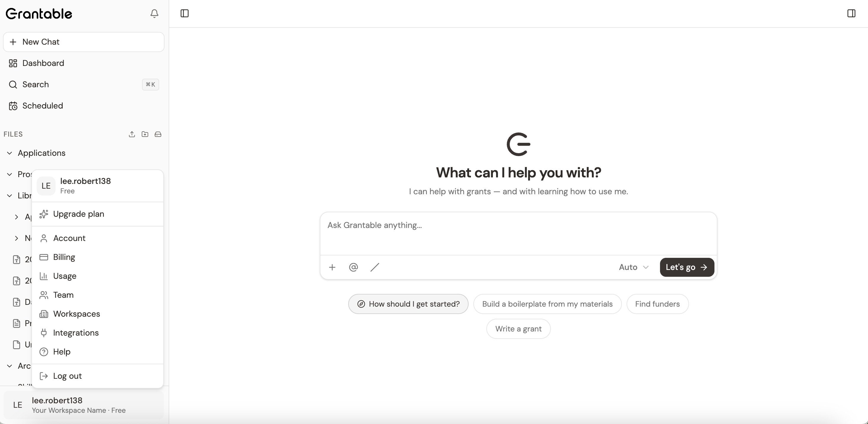The image size is (868, 424).
Task: Click the Find funders suggestion
Action: [657, 304]
